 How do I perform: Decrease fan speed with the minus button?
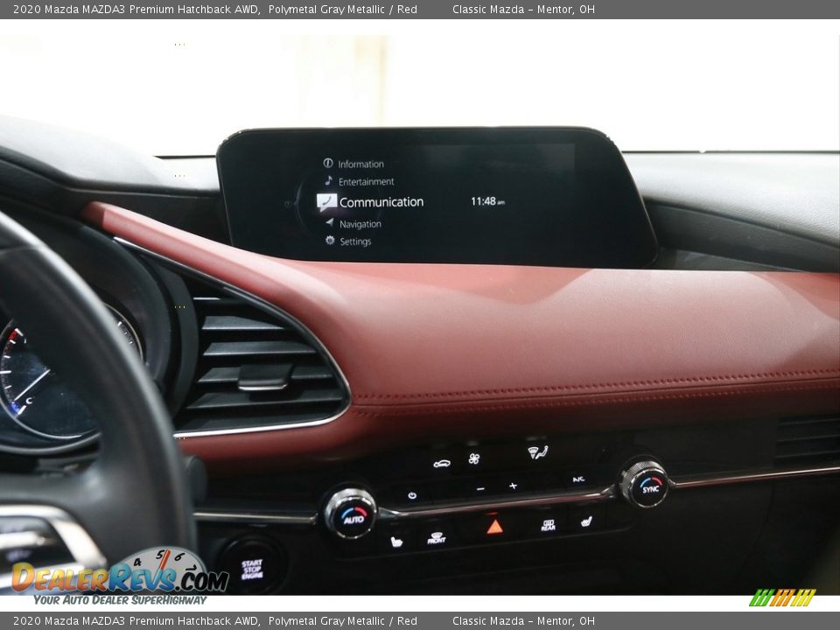click(x=480, y=488)
